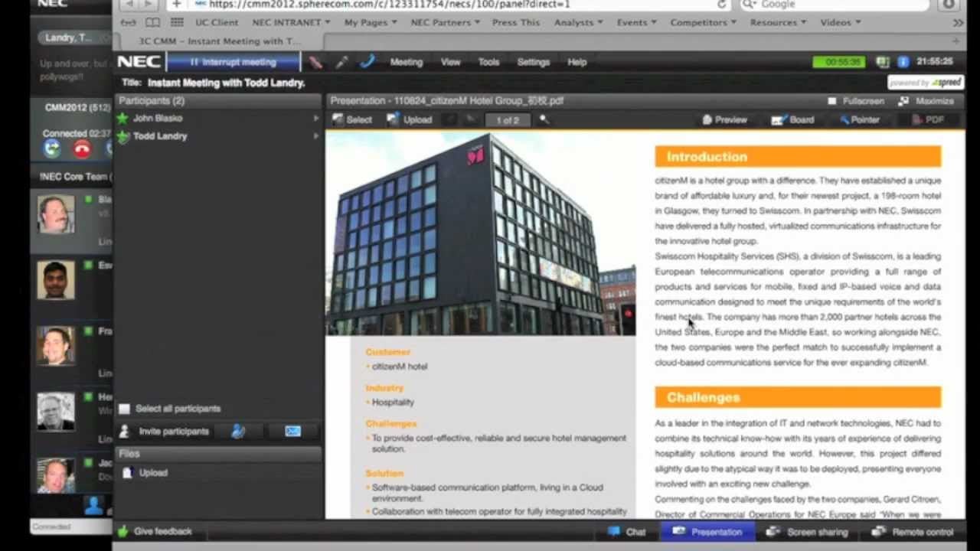
Task: Expand Todd Landry participant options arrow
Action: (315, 136)
